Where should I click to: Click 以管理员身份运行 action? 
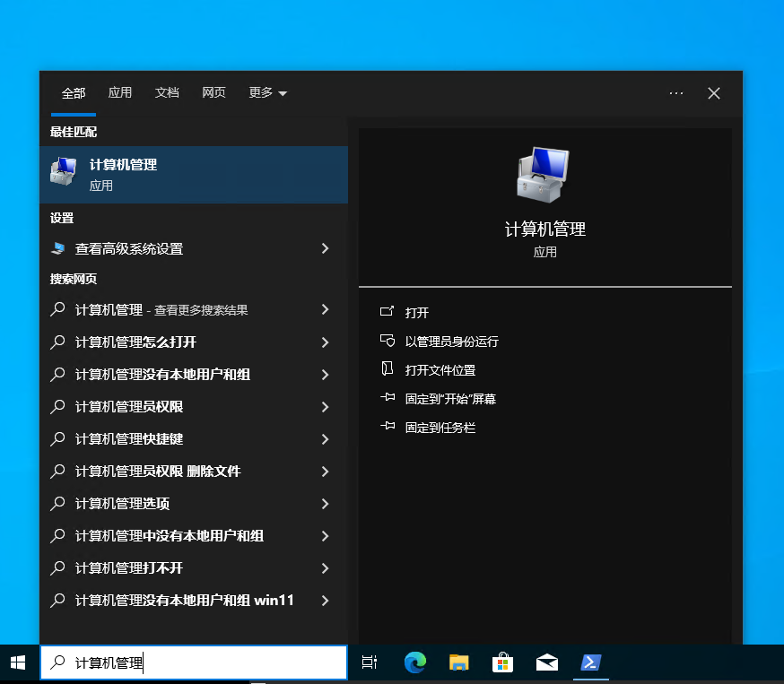(451, 342)
